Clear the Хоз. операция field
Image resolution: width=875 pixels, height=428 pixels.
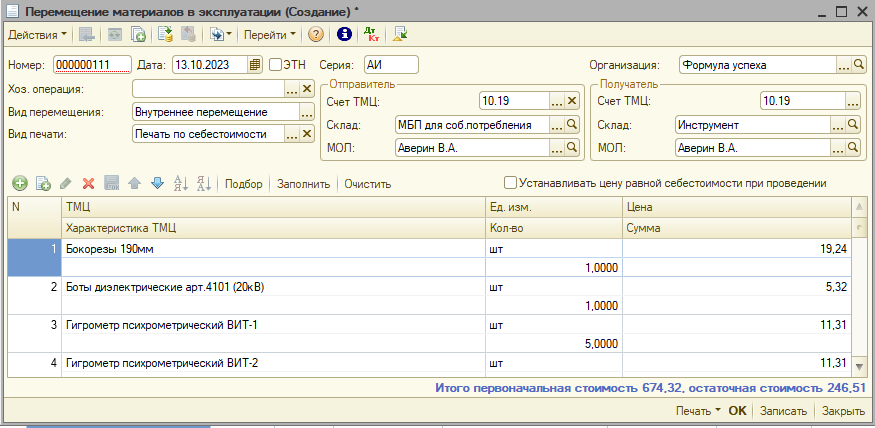(307, 89)
